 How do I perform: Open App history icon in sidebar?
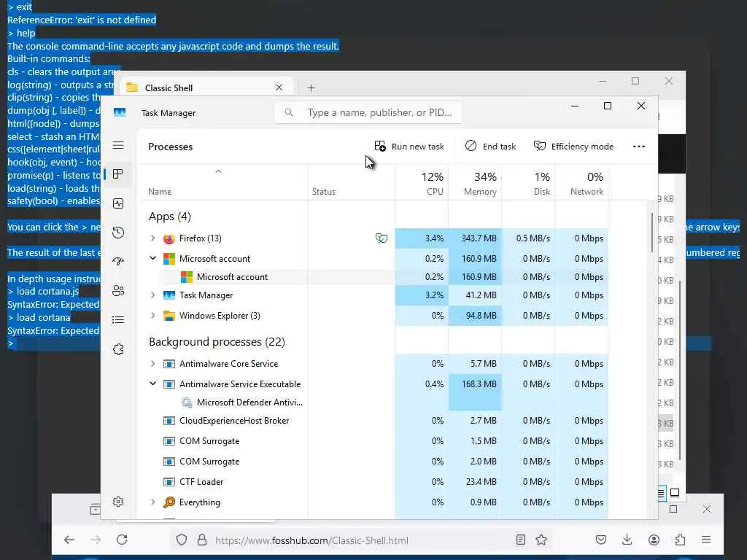(x=118, y=233)
